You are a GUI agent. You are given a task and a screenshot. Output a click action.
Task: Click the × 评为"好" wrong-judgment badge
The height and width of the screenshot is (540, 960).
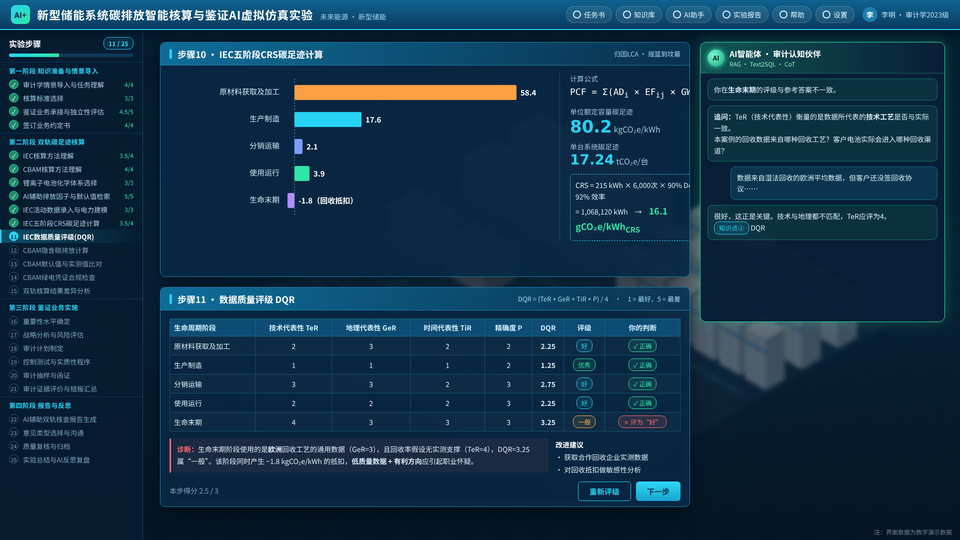coord(642,422)
